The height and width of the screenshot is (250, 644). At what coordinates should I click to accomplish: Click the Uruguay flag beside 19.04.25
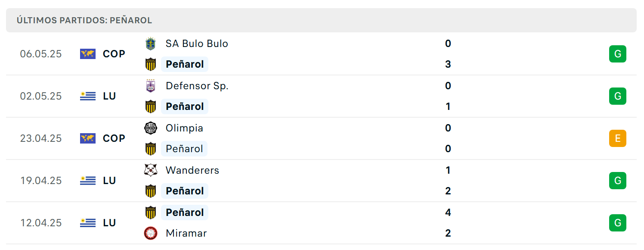(x=88, y=181)
